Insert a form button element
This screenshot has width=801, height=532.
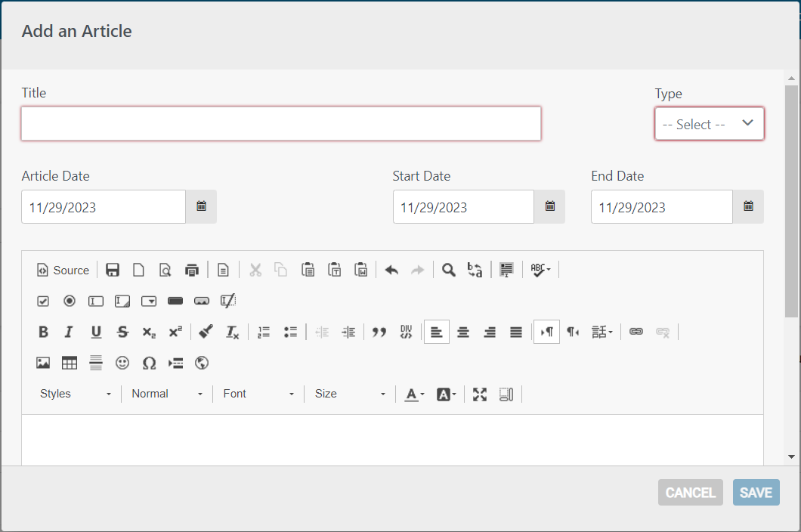175,301
